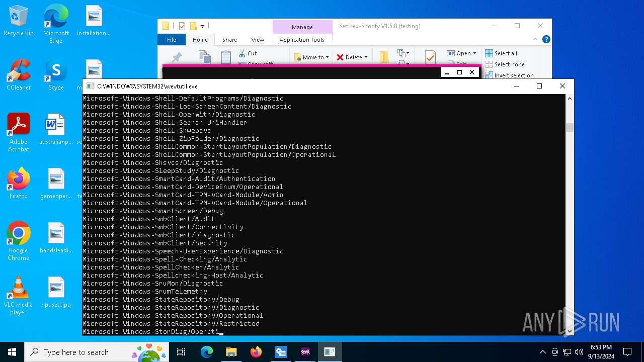
Task: Open Skype desktop shortcut
Action: (56, 75)
